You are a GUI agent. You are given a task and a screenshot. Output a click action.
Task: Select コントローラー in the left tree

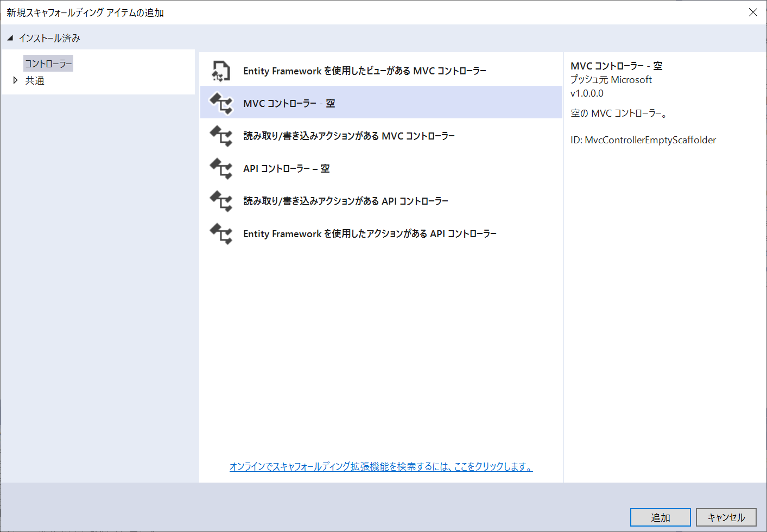(x=48, y=64)
